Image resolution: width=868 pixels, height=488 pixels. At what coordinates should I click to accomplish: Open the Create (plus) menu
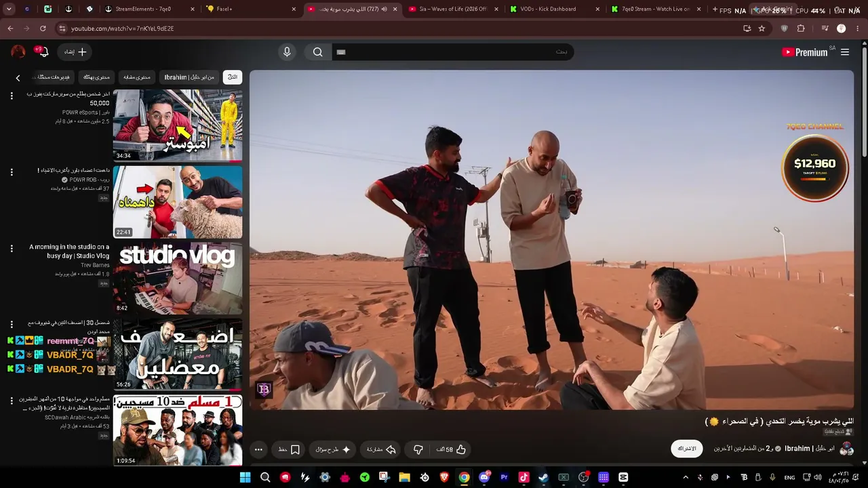click(75, 52)
